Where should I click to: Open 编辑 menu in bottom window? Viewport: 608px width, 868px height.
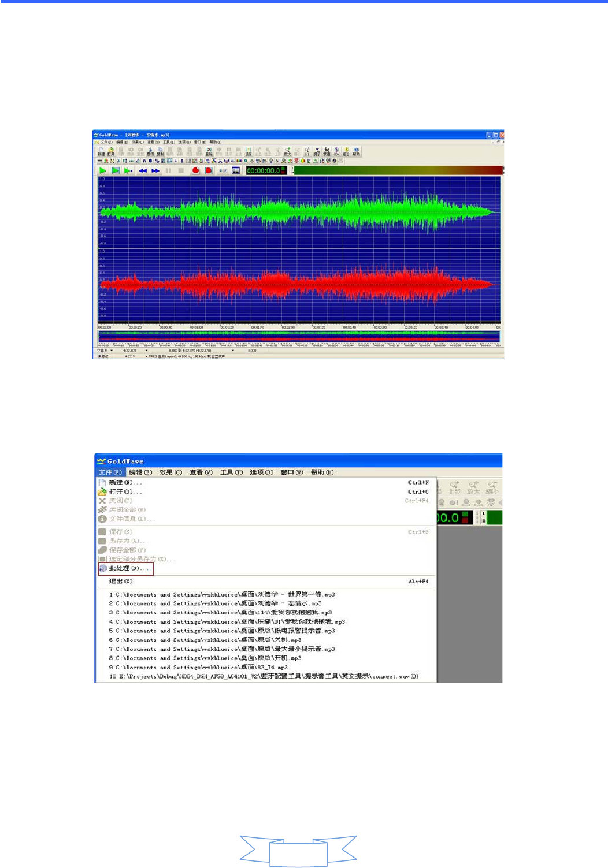pos(140,472)
